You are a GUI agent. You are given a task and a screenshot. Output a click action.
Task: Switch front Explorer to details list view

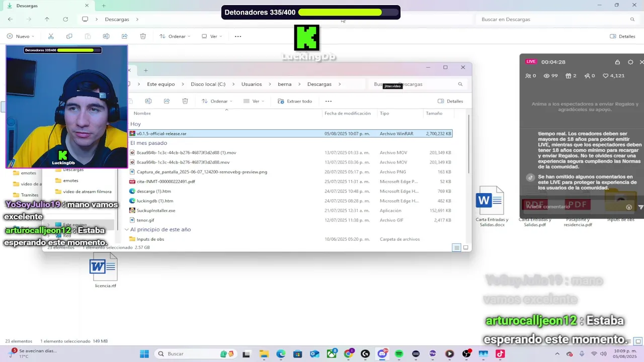pos(456,247)
